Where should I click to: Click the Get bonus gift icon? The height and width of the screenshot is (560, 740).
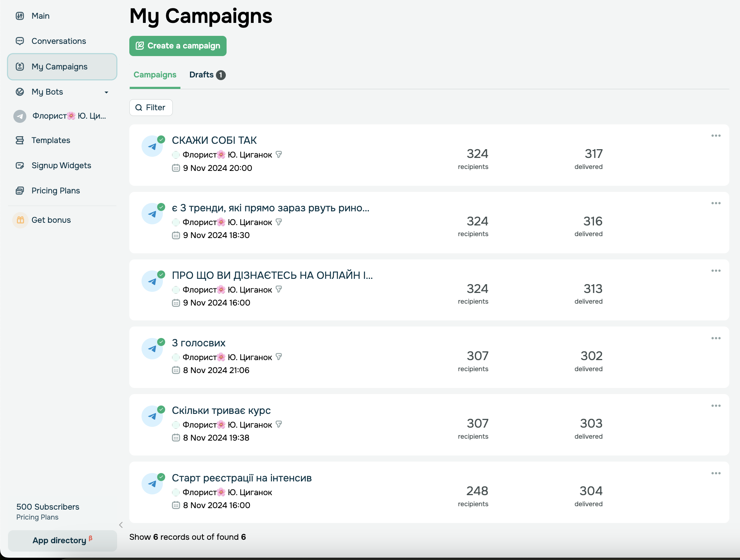coord(20,220)
